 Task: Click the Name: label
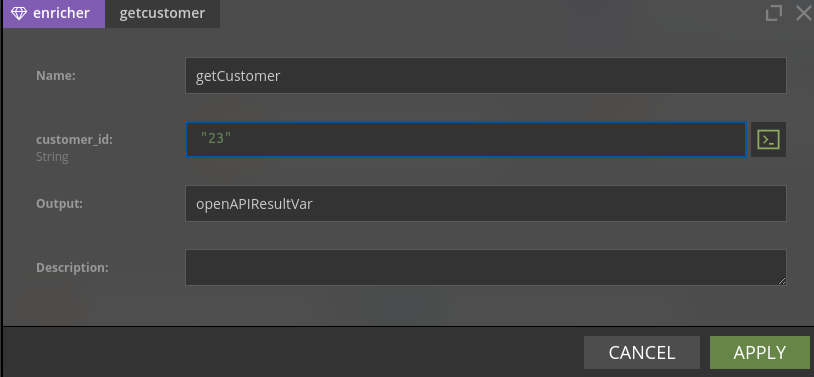click(x=56, y=76)
